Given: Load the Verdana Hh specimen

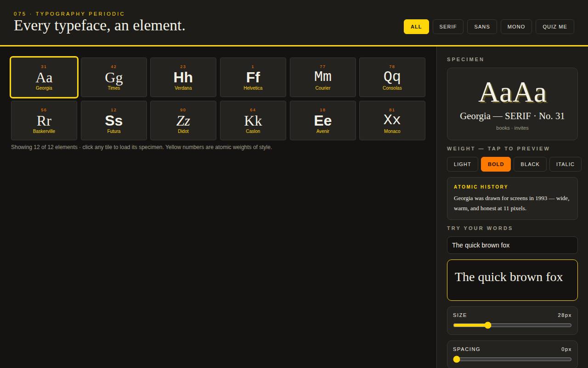Looking at the screenshot, I should point(183,77).
